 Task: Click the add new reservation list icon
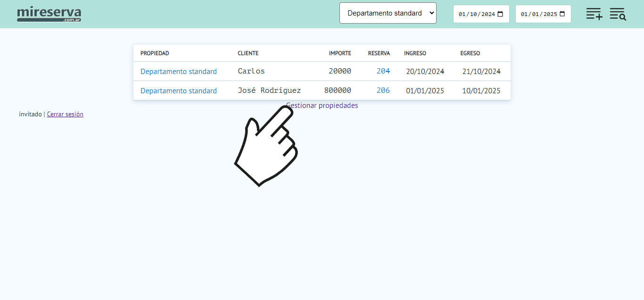[594, 14]
